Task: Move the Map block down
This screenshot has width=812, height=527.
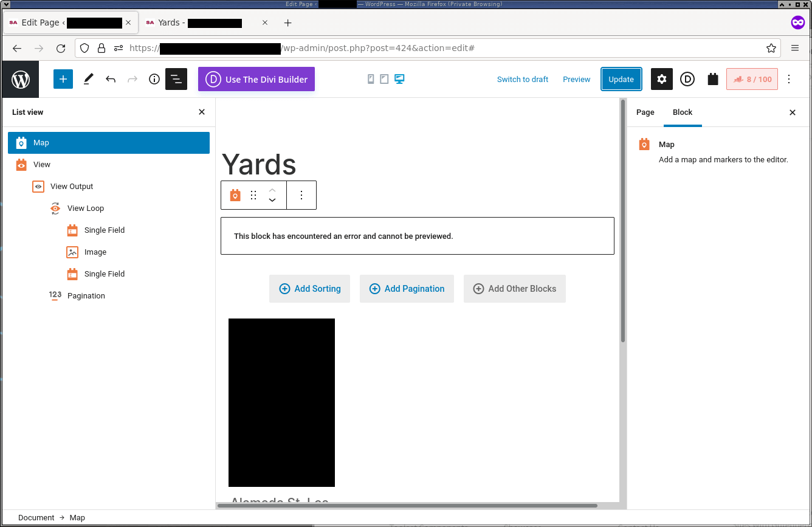Action: coord(272,200)
